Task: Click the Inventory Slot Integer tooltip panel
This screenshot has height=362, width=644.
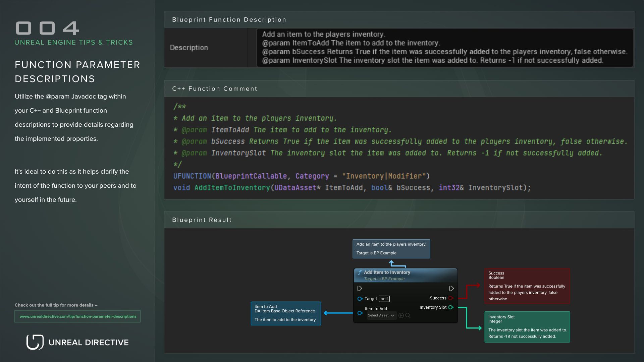Action: coord(527,327)
